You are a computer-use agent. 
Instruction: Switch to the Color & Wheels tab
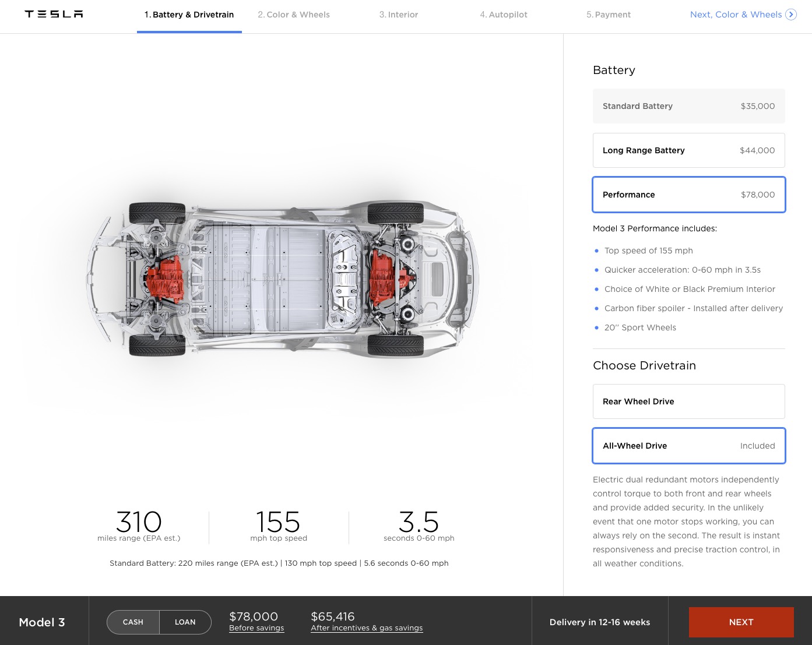pyautogui.click(x=294, y=15)
